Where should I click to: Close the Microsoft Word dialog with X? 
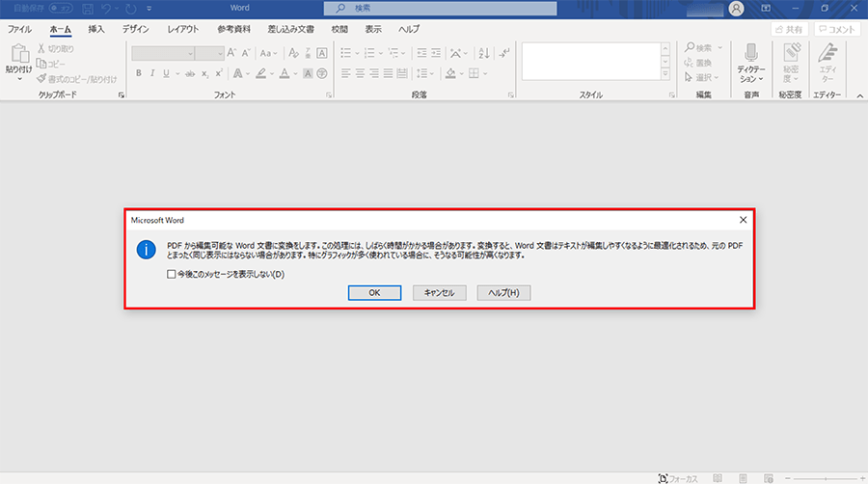[x=743, y=220]
